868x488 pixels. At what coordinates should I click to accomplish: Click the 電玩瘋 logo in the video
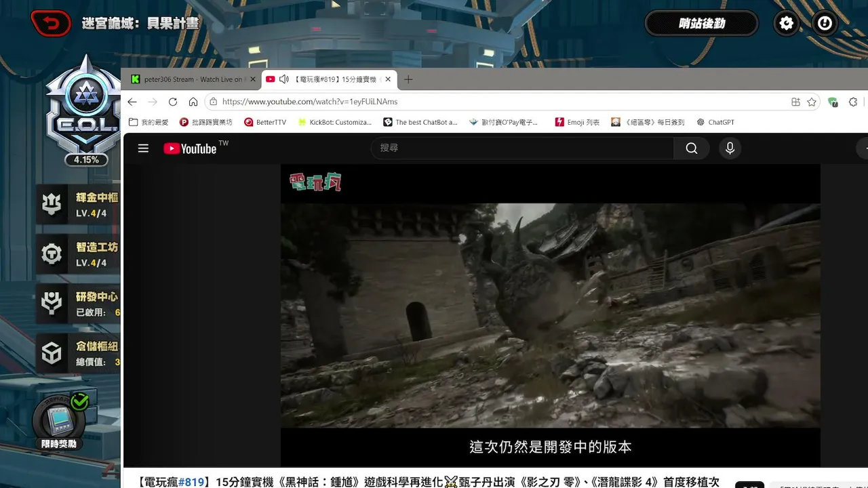[315, 182]
